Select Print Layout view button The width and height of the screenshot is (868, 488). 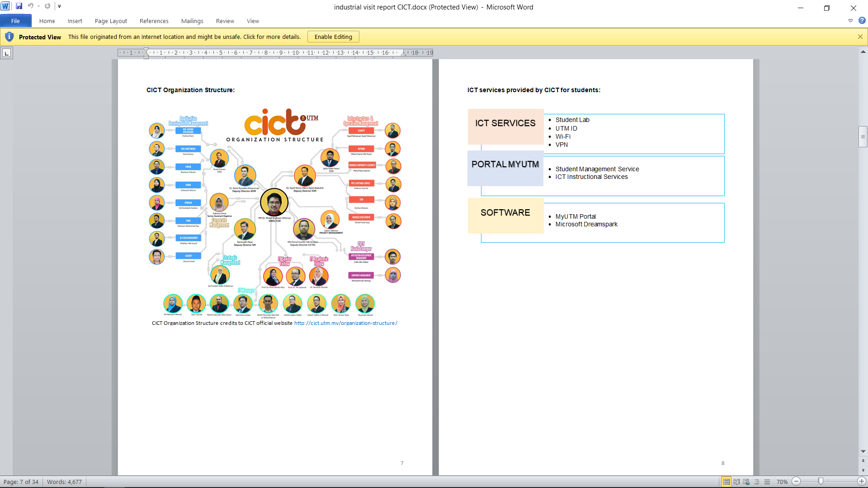726,482
